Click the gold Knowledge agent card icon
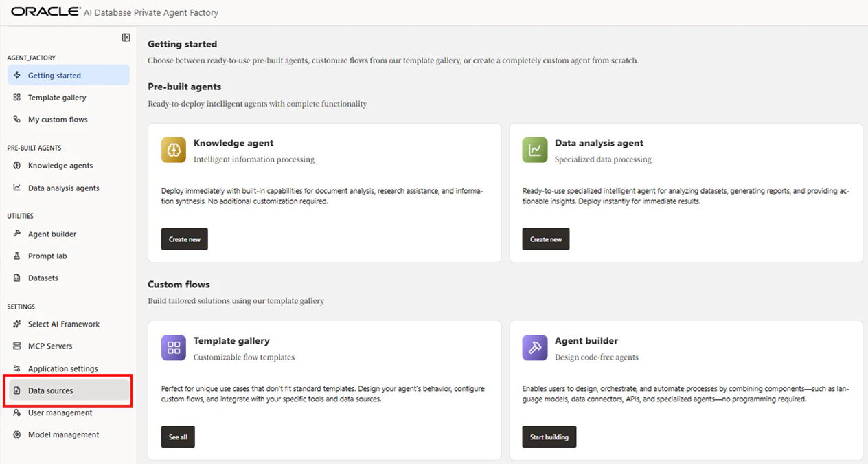This screenshot has width=868, height=464. tap(174, 150)
